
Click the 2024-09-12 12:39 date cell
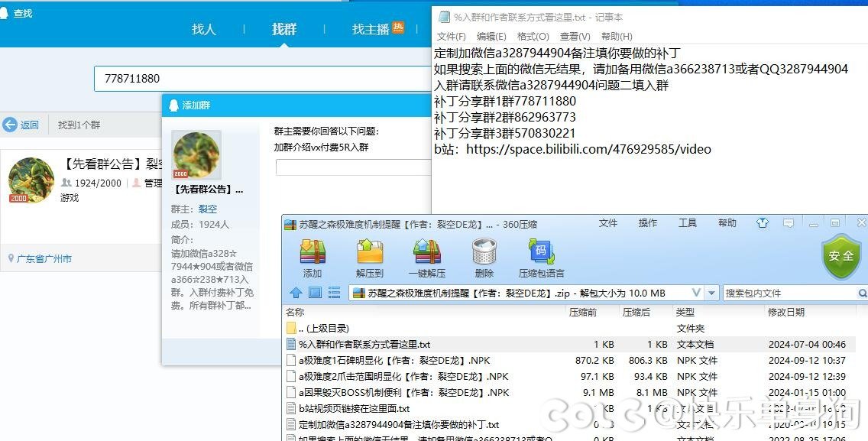click(x=807, y=376)
